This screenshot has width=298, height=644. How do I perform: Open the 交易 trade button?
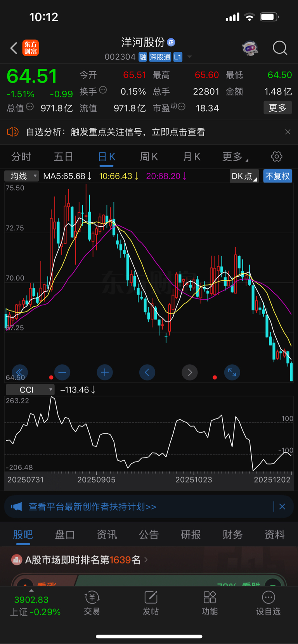(92, 603)
